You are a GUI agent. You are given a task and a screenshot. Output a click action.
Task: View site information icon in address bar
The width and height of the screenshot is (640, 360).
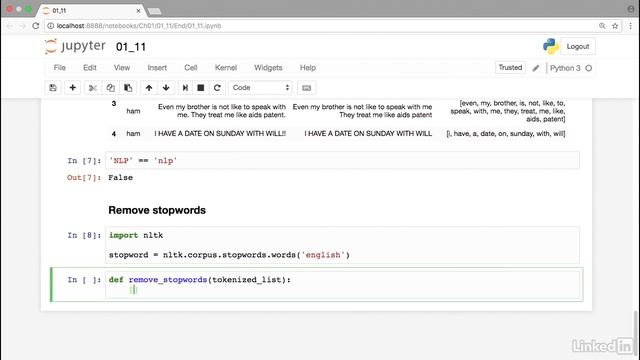(51, 26)
